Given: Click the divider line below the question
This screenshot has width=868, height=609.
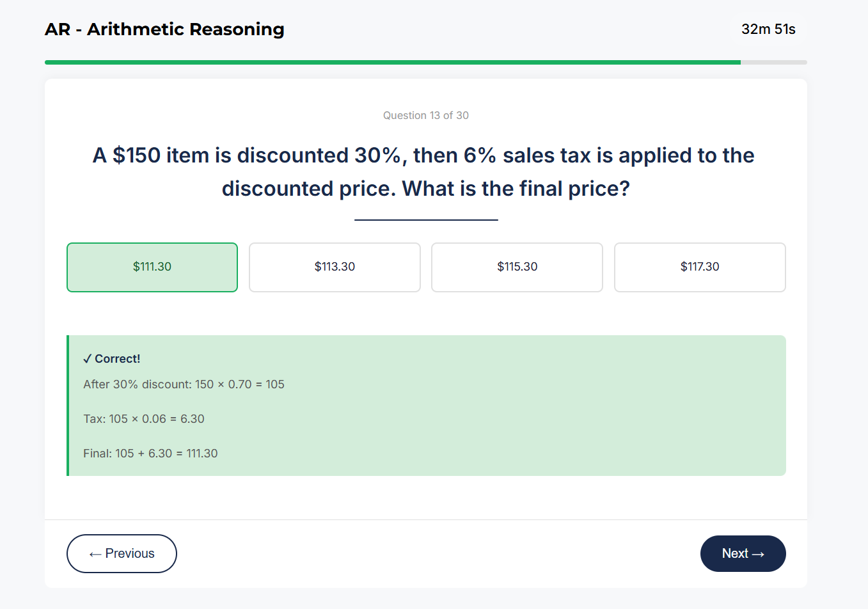Looking at the screenshot, I should tap(426, 218).
